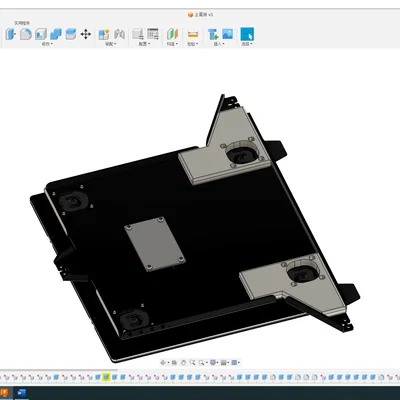400x400 pixels.
Task: Open the Display Settings dropdown arrow
Action: 218,363
